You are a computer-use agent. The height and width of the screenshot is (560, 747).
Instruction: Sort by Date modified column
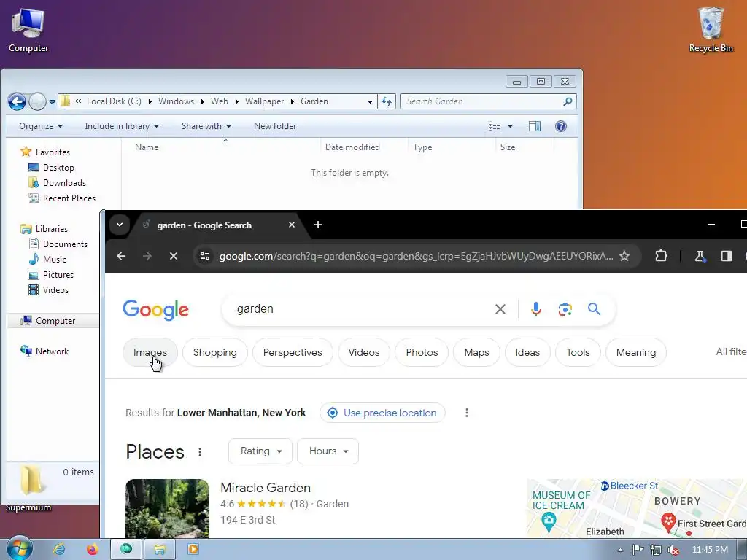click(352, 147)
